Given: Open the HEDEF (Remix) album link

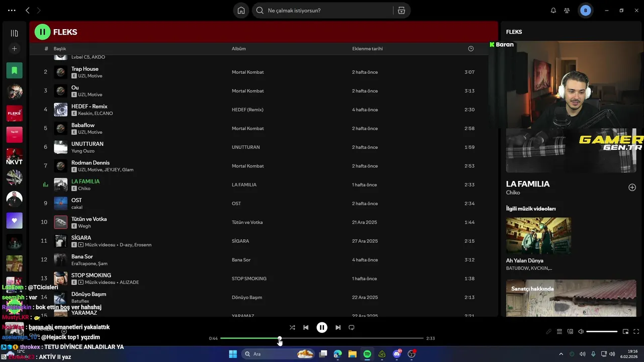Looking at the screenshot, I should coord(248,110).
